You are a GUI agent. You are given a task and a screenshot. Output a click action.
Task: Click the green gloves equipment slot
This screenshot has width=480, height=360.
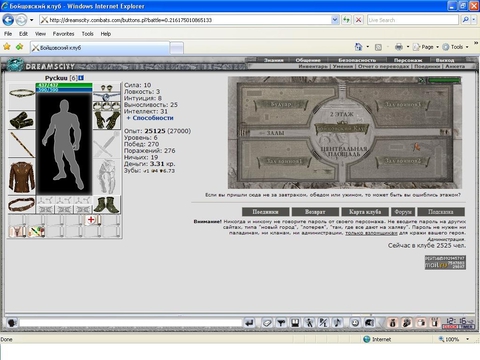point(107,120)
